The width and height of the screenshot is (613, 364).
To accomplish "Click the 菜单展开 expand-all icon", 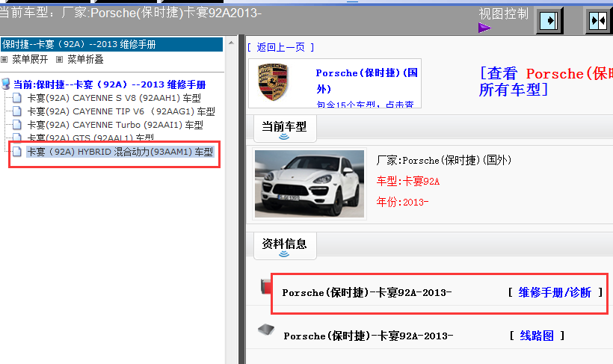I will pyautogui.click(x=4, y=60).
